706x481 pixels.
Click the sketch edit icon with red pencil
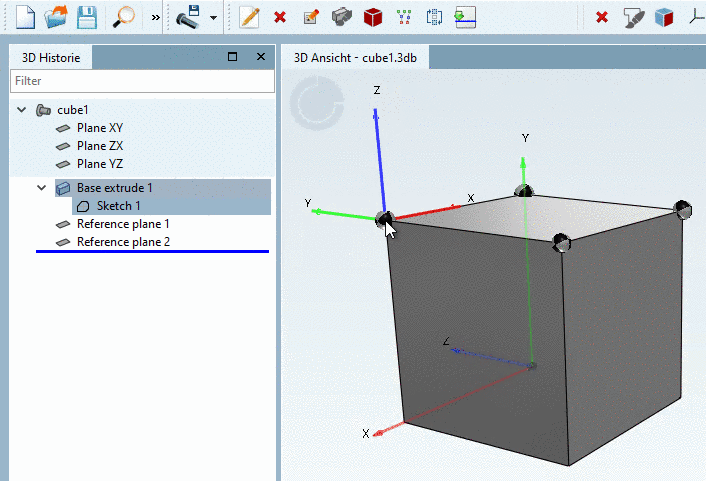point(311,17)
